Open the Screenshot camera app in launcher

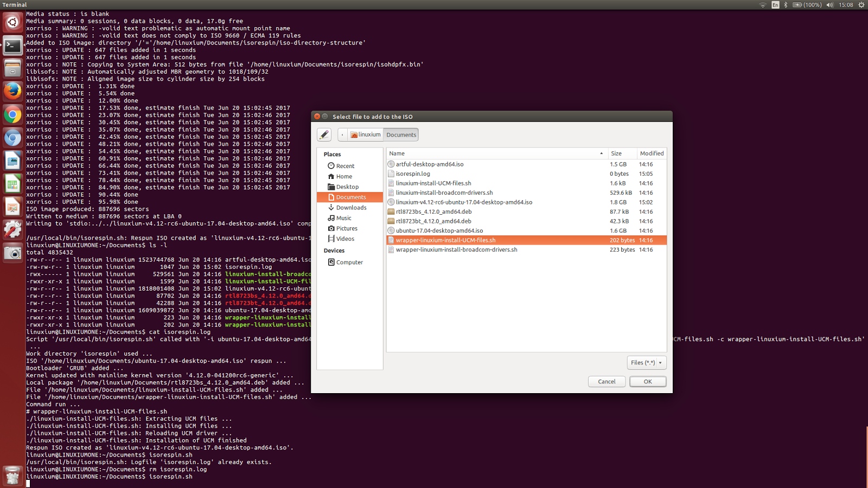pyautogui.click(x=12, y=253)
